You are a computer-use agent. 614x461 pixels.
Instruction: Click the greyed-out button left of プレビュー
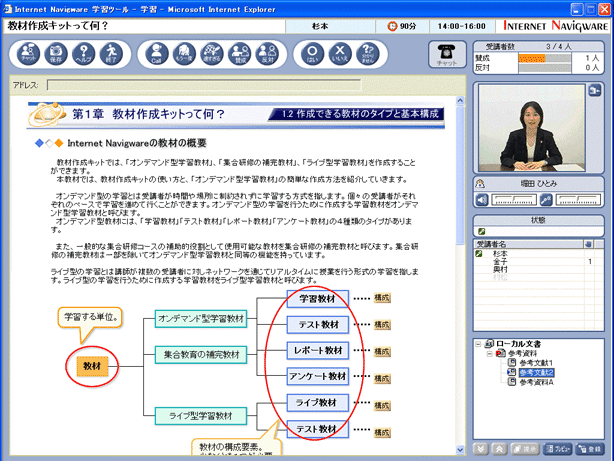coord(525,449)
